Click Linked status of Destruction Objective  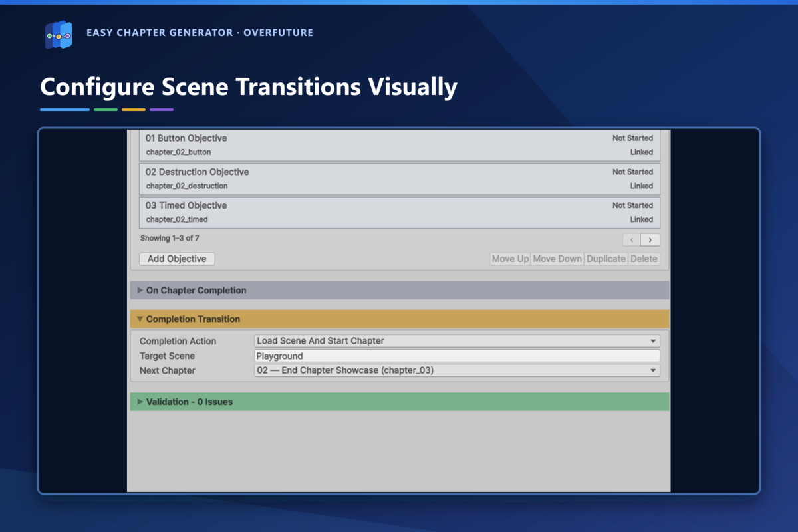click(642, 186)
